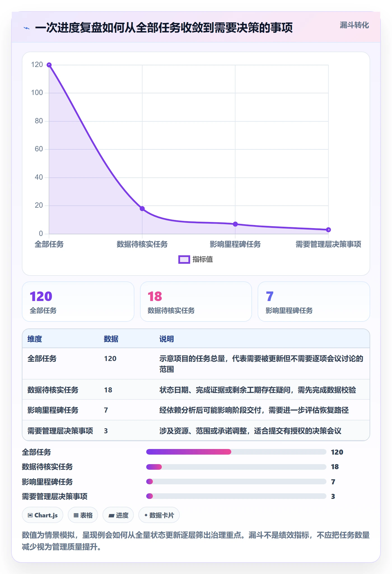Click the 影响里程碑任务 x-axis label

235,244
